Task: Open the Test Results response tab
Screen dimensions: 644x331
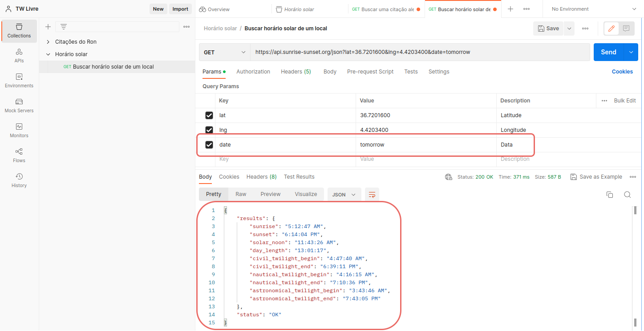Action: coord(299,177)
